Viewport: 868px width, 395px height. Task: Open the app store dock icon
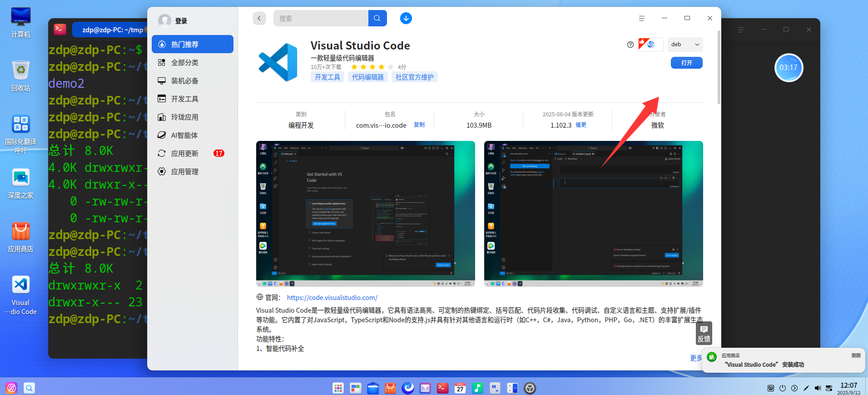[x=390, y=388]
